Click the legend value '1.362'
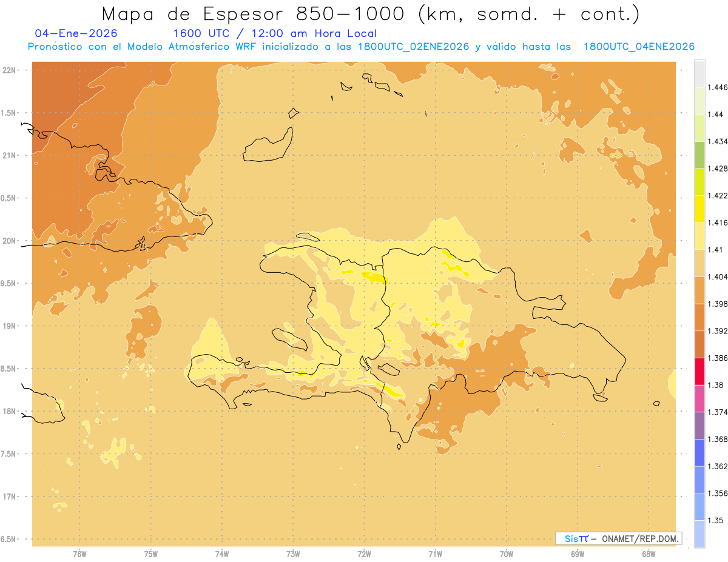The height and width of the screenshot is (562, 728). 718,466
